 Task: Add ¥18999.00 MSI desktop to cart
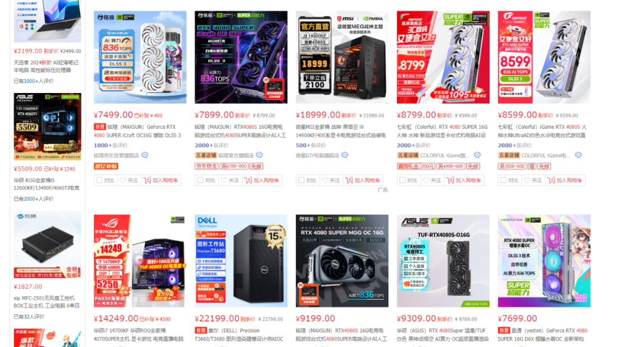[x=363, y=180]
